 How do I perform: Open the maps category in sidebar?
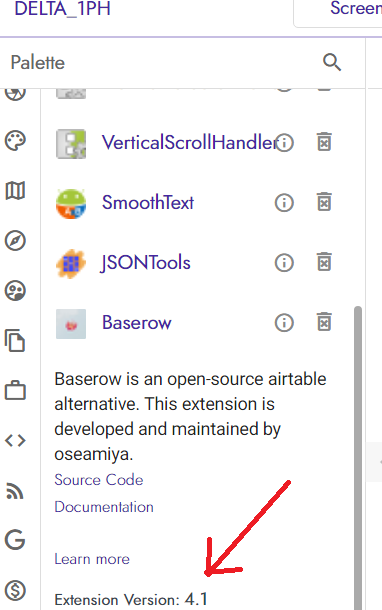click(x=15, y=191)
